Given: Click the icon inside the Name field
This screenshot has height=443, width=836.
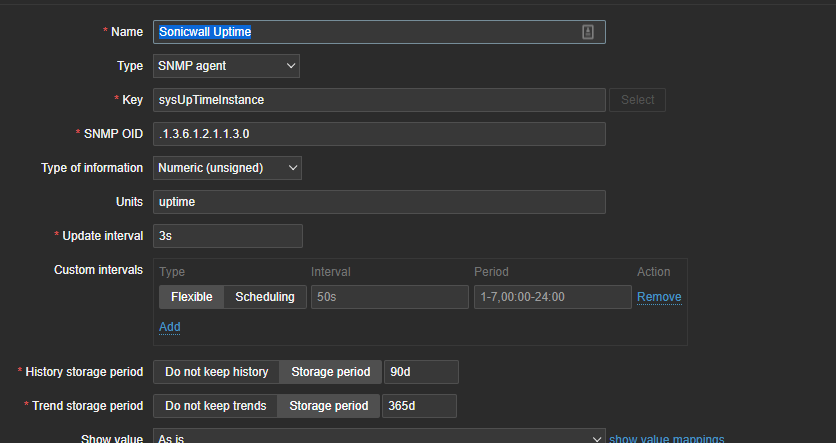Looking at the screenshot, I should pyautogui.click(x=588, y=32).
